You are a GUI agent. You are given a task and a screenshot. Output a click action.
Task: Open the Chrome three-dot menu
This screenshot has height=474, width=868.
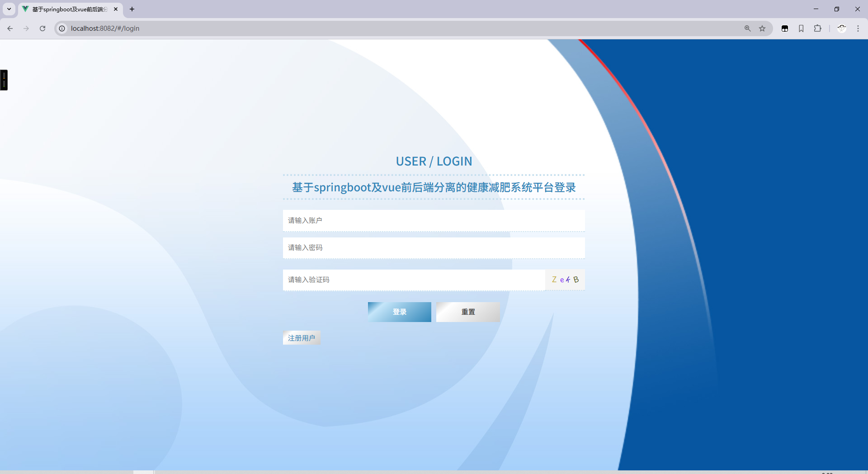point(858,28)
